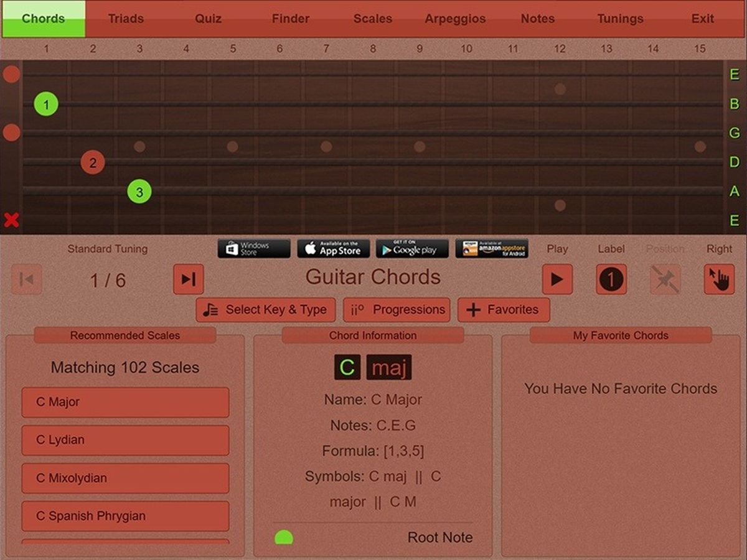Open the Progressions selector
Viewport: 747px width, 560px height.
[x=397, y=310]
